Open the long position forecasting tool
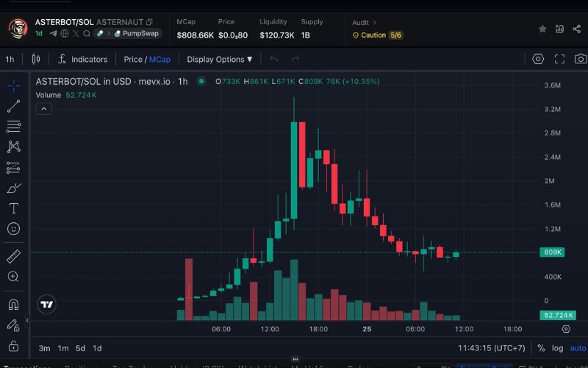This screenshot has width=588, height=368. (13, 168)
